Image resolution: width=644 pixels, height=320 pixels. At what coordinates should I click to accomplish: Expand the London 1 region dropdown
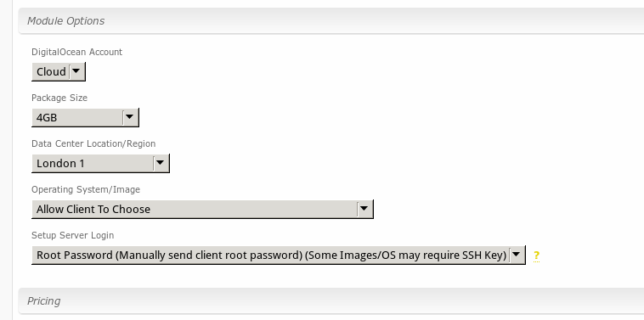click(x=100, y=163)
